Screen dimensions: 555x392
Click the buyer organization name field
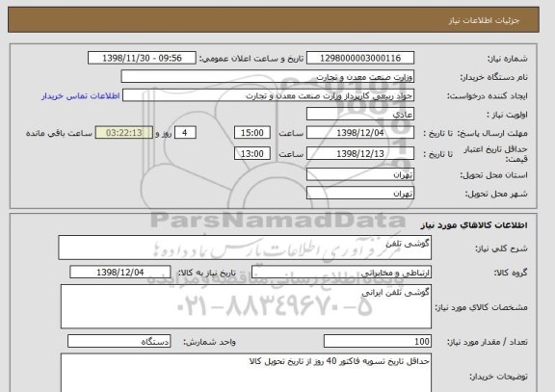pos(268,77)
